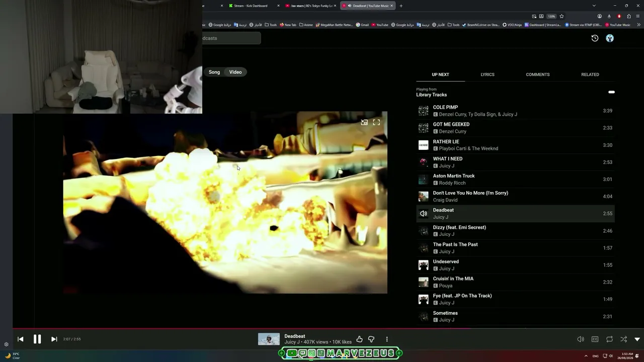The width and height of the screenshot is (644, 362).
Task: Open the UP NEXT tab
Action: (x=440, y=74)
